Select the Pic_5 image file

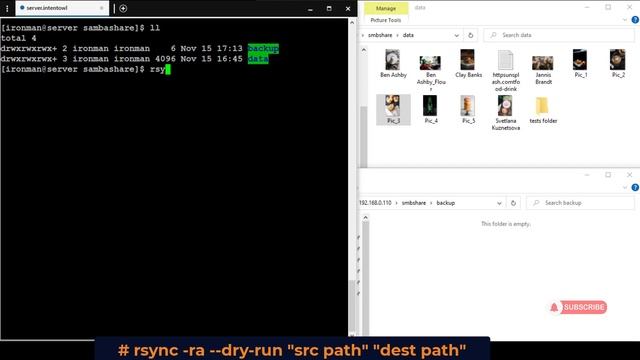click(468, 109)
